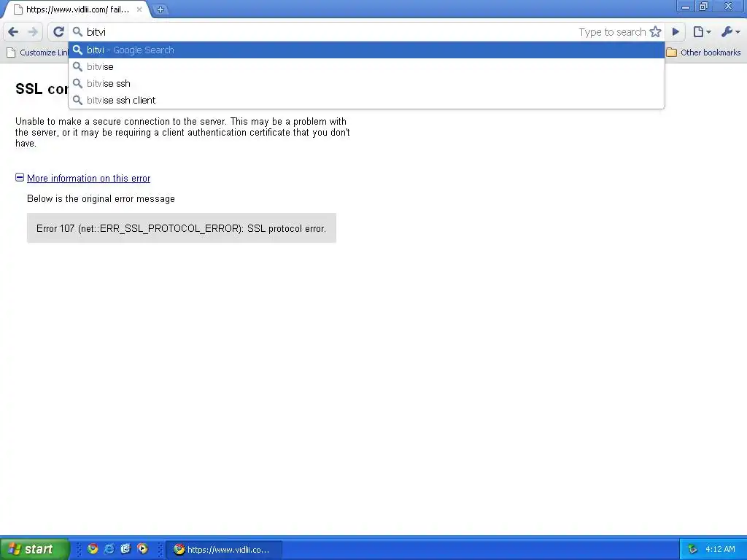Open the wrench tools menu

click(730, 32)
